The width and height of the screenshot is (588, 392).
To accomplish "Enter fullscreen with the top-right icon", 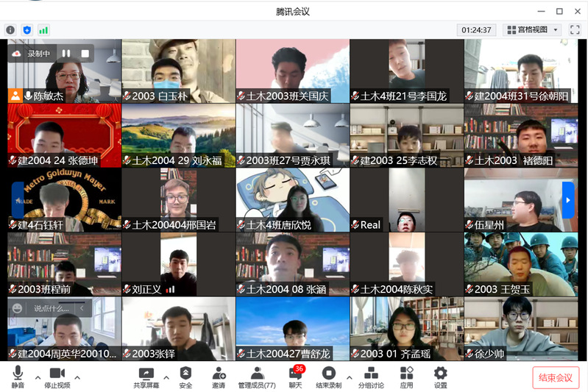I will (x=575, y=30).
